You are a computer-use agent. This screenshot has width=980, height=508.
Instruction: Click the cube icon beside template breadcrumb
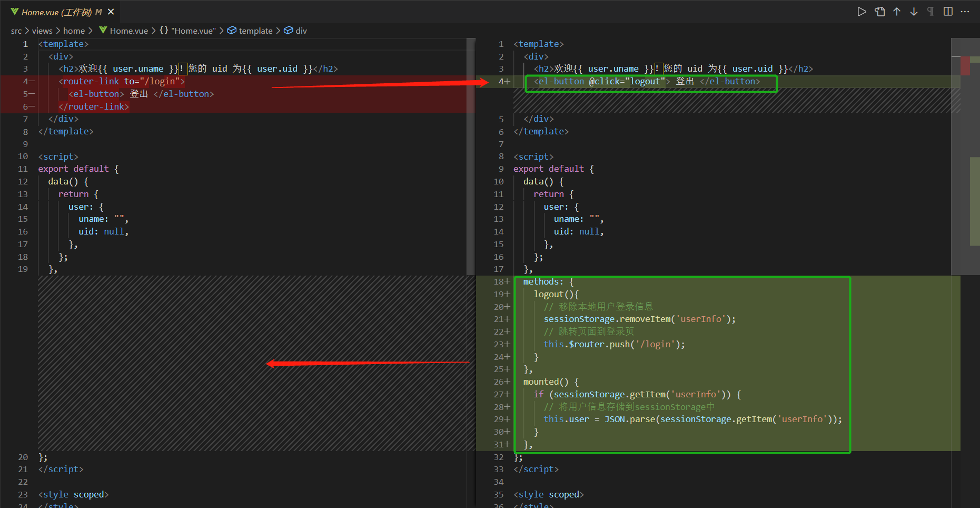[232, 31]
